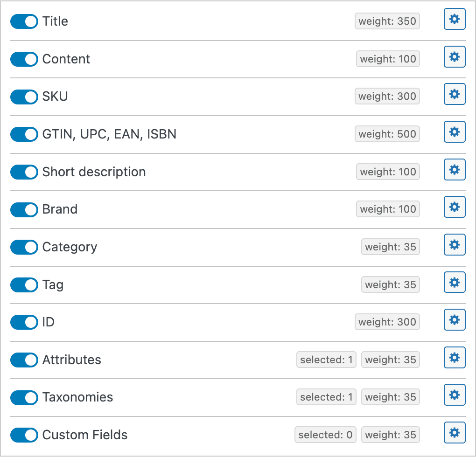Click the weight: 350 badge for Title
Image resolution: width=476 pixels, height=457 pixels.
click(x=387, y=21)
